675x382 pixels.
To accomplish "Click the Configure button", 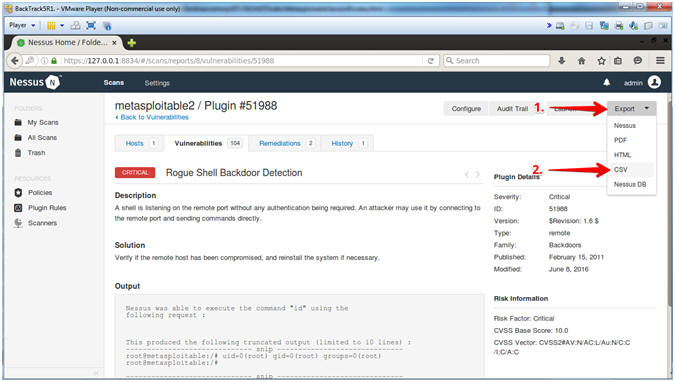I will pos(466,109).
